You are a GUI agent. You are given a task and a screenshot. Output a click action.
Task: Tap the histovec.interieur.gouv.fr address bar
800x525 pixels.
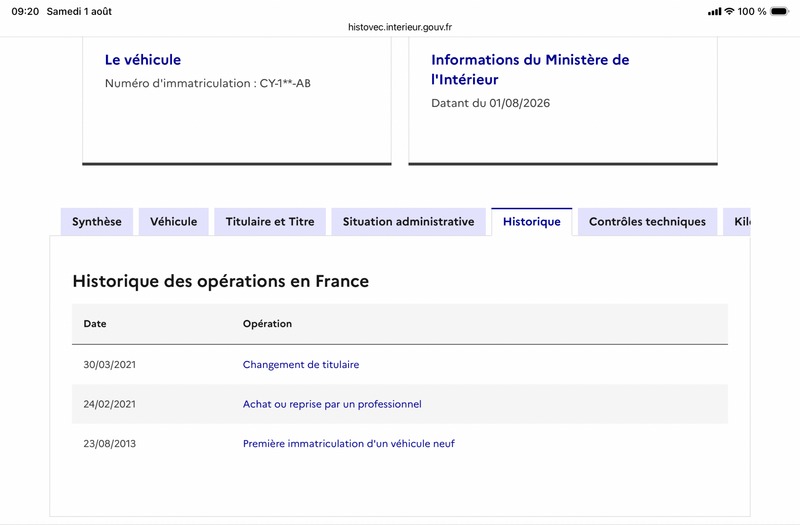point(400,27)
